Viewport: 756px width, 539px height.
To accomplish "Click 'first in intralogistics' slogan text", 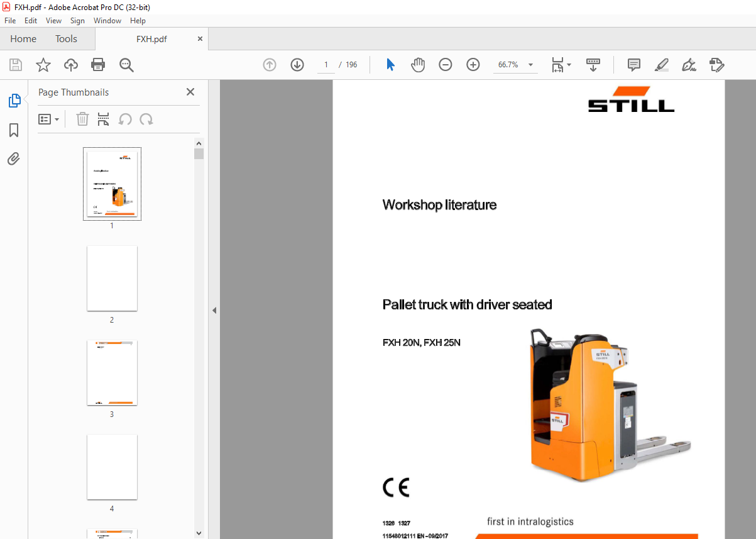I will (x=530, y=521).
